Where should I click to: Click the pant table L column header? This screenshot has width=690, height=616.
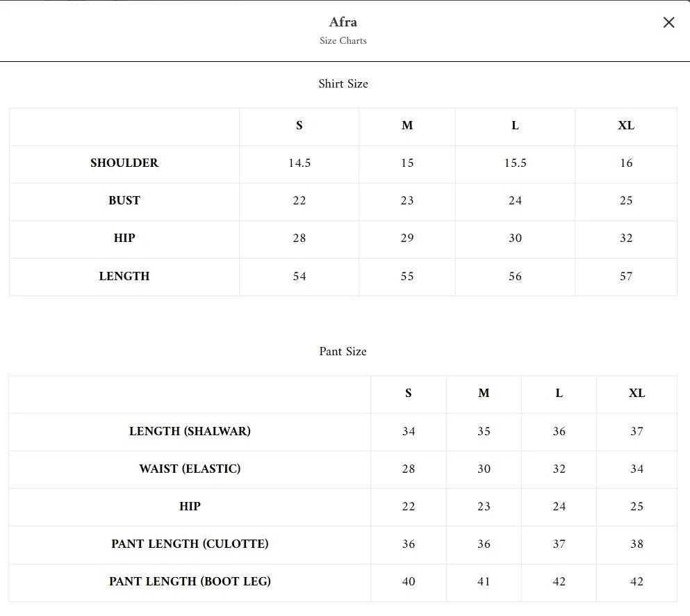(559, 394)
